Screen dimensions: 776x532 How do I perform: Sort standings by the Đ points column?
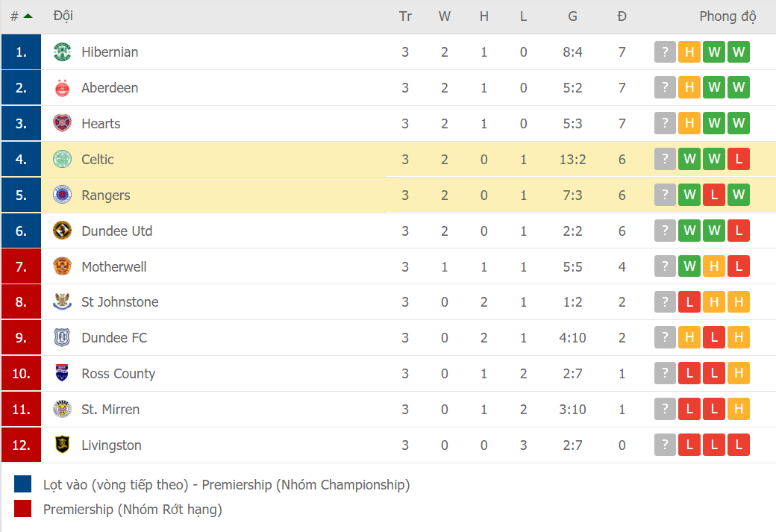(622, 16)
